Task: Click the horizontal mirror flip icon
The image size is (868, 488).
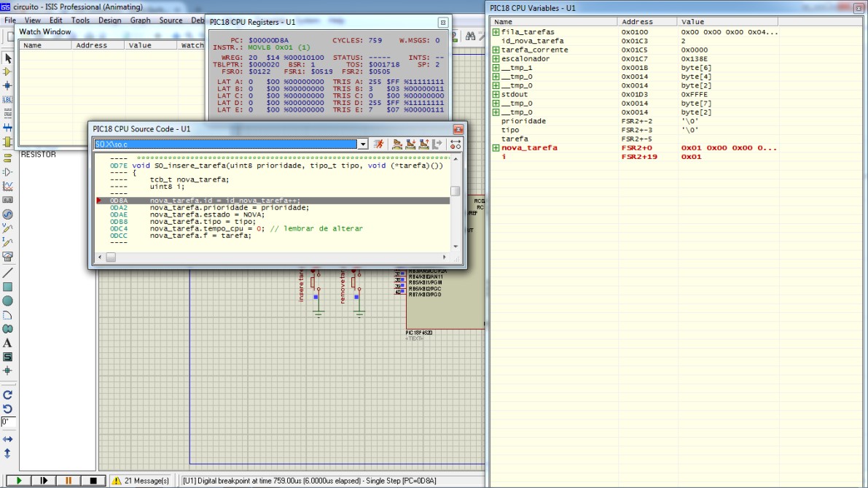Action: coord(8,439)
